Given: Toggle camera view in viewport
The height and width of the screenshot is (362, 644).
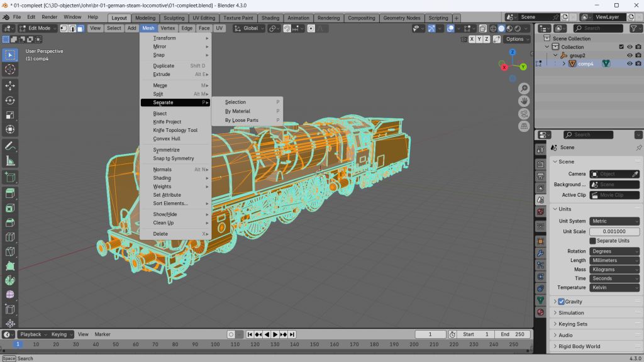Looking at the screenshot, I should click(x=524, y=114).
